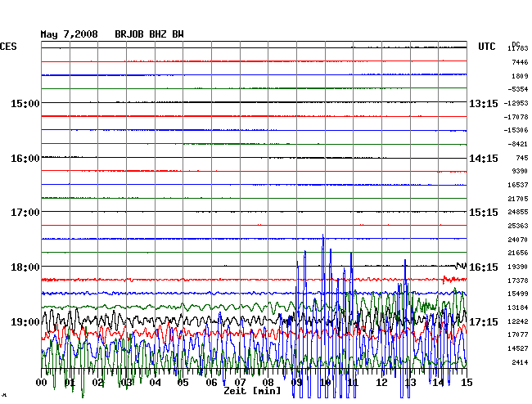Click the 16:15 UTC time label
532x404 pixels.
tap(484, 267)
